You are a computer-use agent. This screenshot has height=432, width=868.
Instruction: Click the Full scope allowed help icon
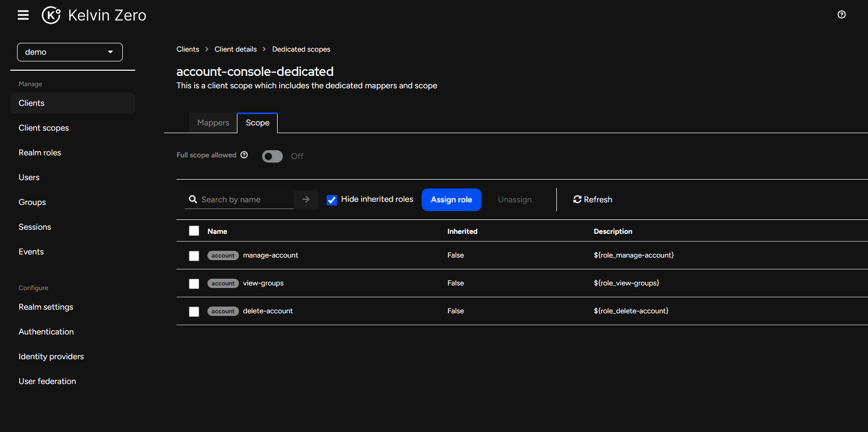tap(244, 155)
